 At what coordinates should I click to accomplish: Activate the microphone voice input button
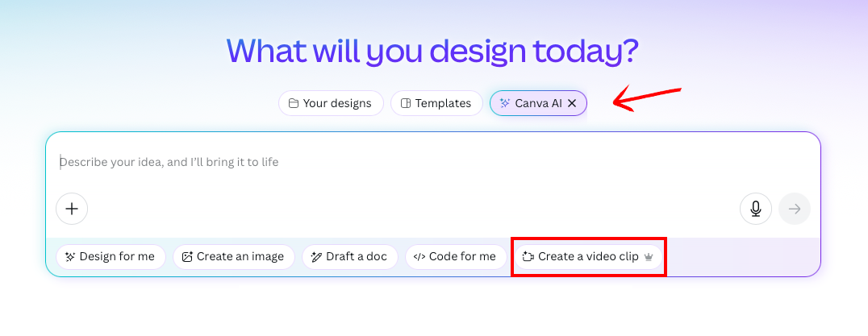tap(756, 209)
